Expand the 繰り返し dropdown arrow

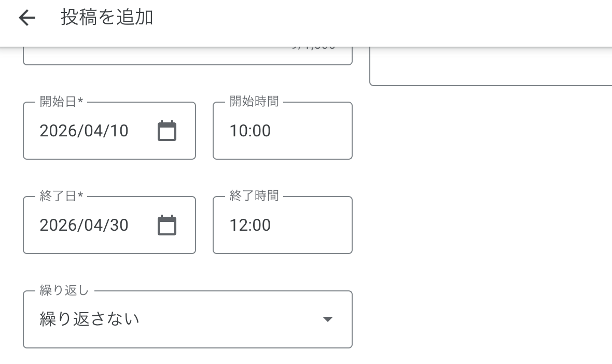coord(327,319)
